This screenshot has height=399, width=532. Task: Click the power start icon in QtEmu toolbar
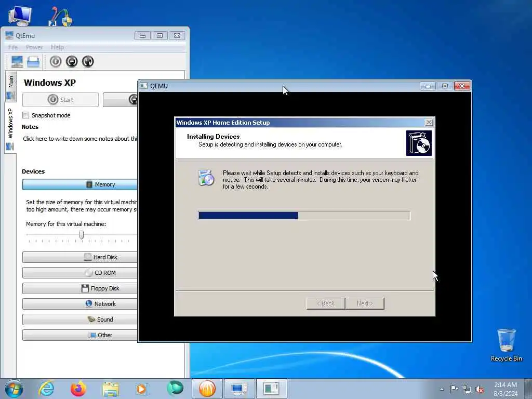(x=56, y=61)
